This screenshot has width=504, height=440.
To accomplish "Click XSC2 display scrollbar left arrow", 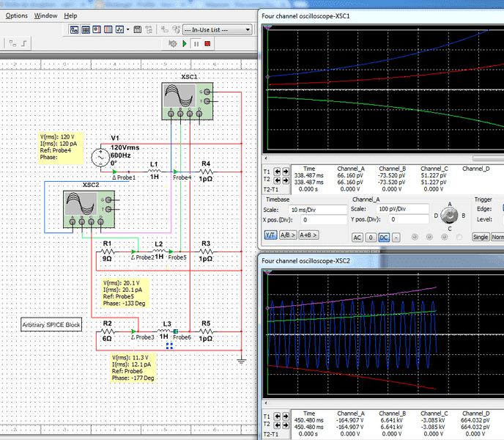I will pos(266,403).
